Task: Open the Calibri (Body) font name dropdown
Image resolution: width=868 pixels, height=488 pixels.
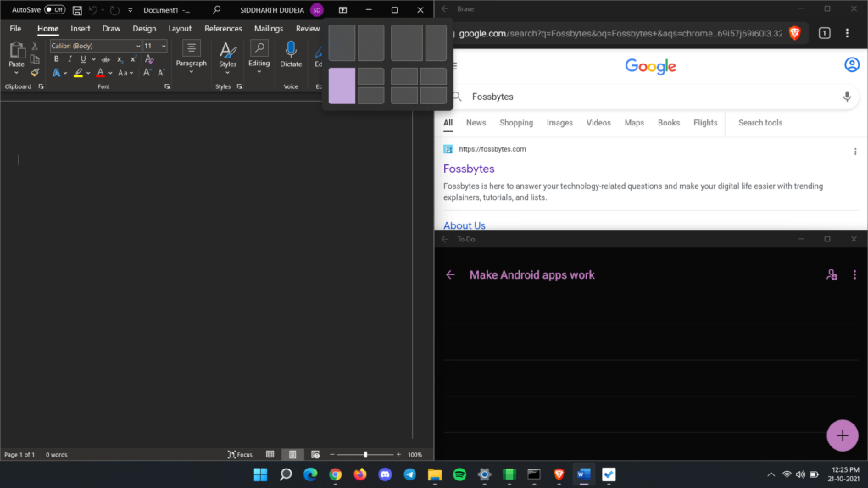Action: [138, 46]
